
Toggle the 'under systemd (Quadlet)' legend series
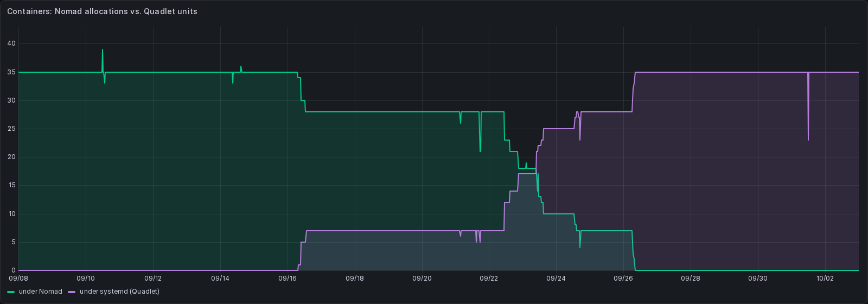pyautogui.click(x=119, y=292)
